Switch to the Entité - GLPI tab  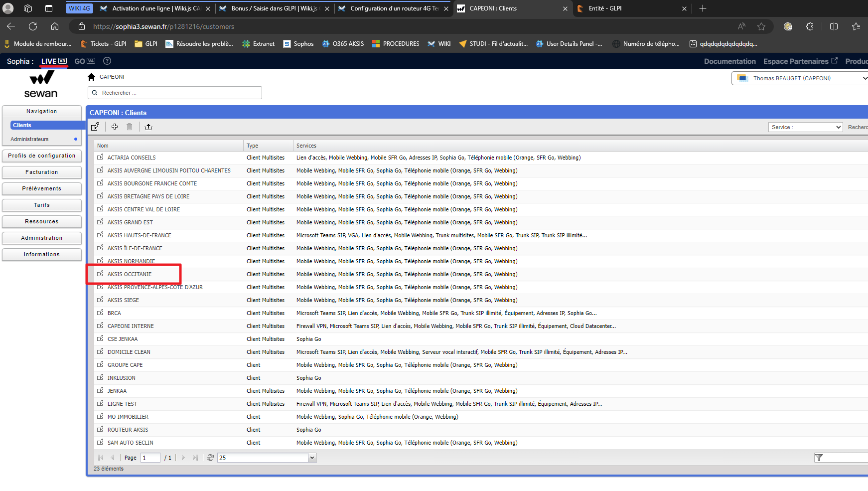(x=632, y=8)
